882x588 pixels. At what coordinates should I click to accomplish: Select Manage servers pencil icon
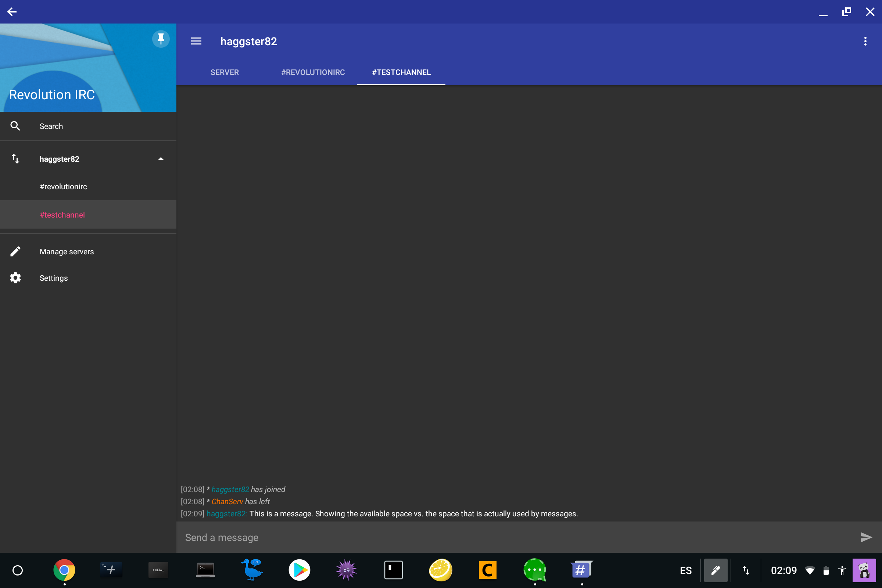click(15, 251)
